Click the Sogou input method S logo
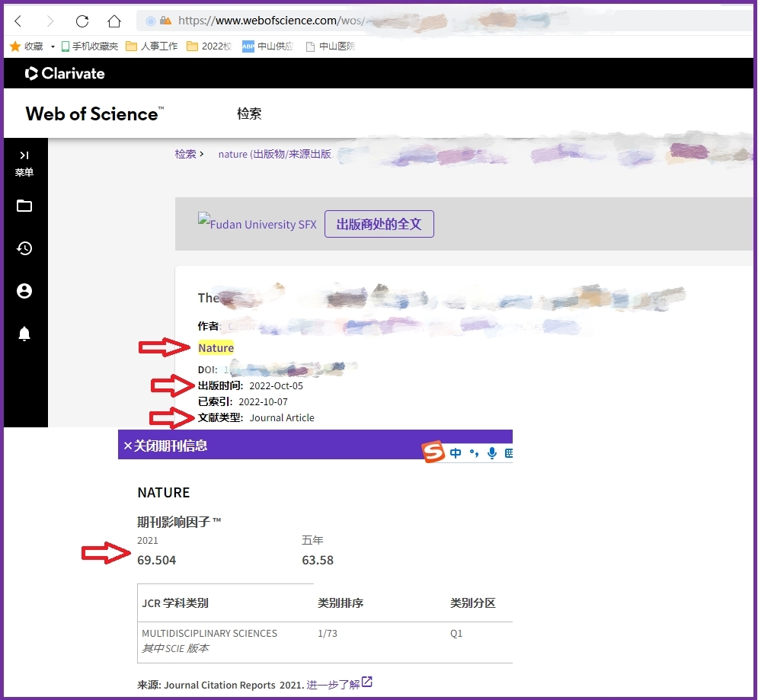758x700 pixels. 433,453
